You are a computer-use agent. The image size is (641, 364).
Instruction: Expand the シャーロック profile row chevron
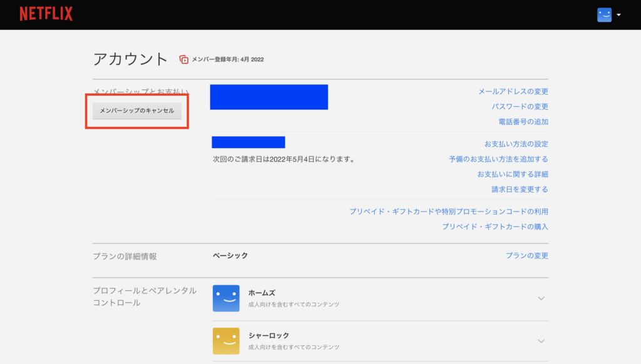click(541, 341)
